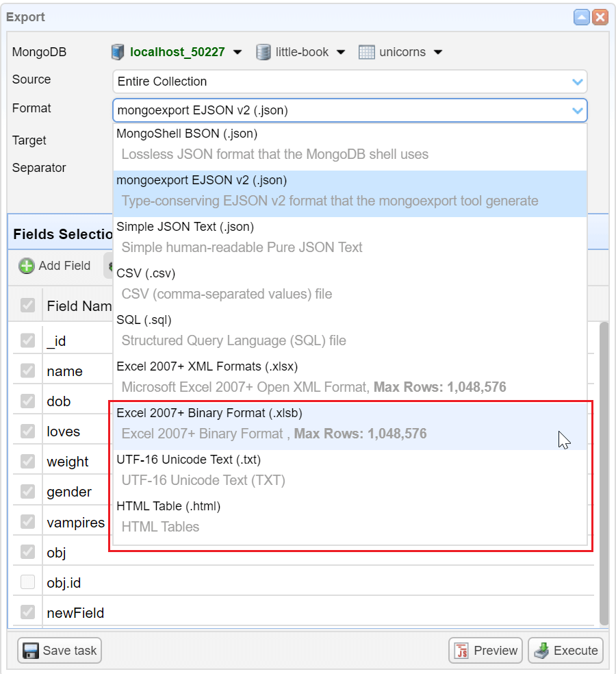Image resolution: width=616 pixels, height=674 pixels.
Task: Click the localhost_50227 connection name
Action: click(177, 52)
